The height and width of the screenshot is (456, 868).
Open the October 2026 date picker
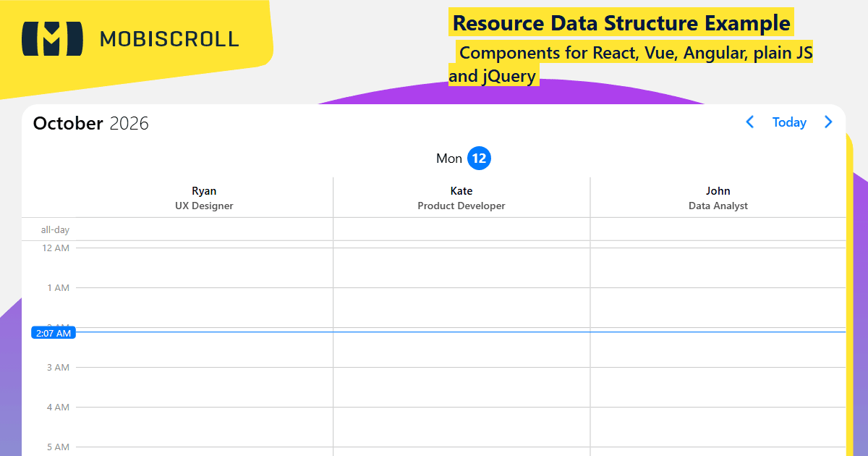tap(91, 124)
